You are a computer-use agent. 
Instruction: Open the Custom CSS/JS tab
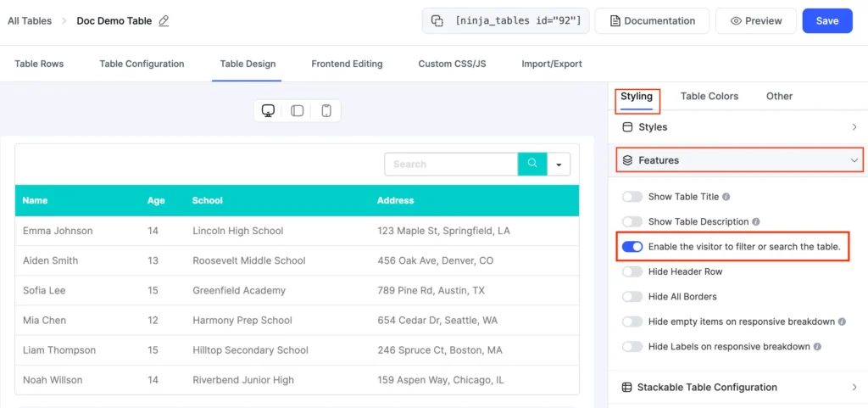click(x=453, y=64)
